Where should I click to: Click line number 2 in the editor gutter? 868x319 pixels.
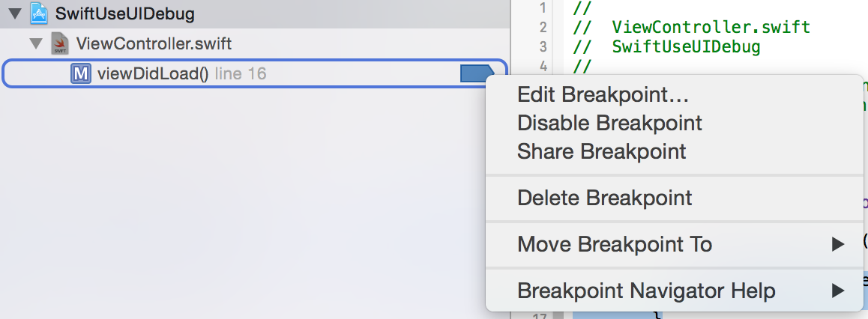(x=542, y=28)
